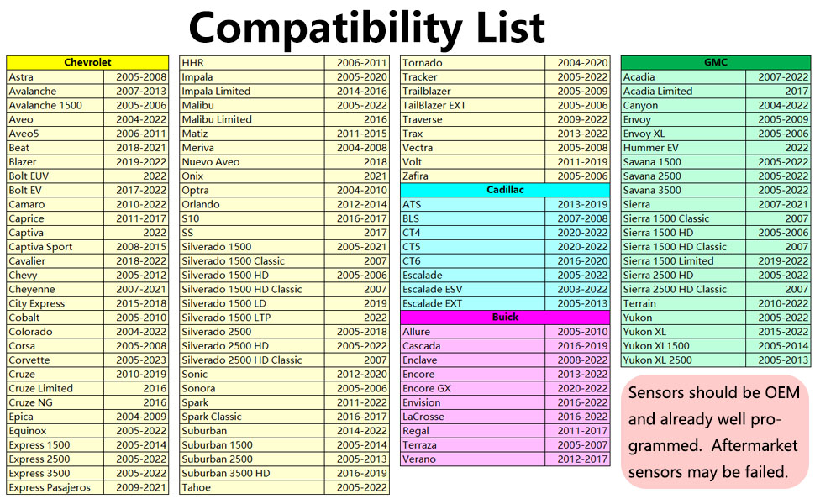Select the Savana 2500 cell
Viewport: 815px width, 504px height.
tap(683, 176)
